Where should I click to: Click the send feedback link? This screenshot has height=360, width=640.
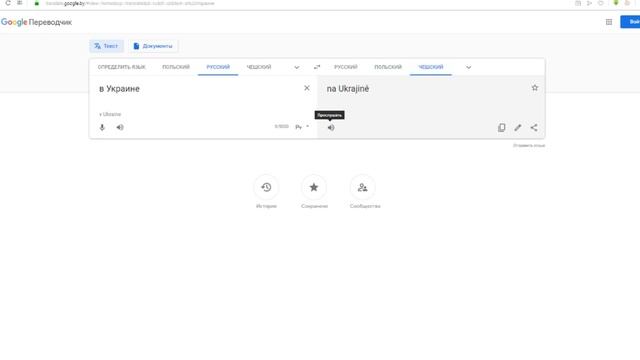529,145
